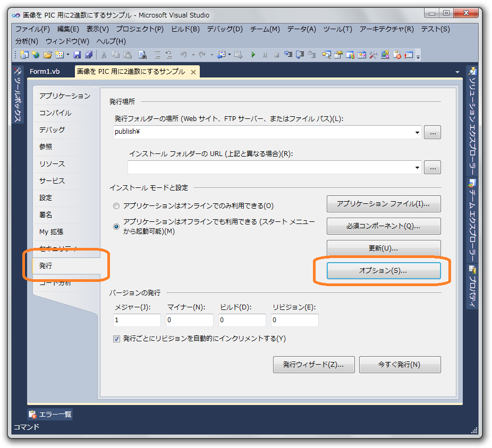
Task: Open the Undo history dropdown arrow
Action: (x=193, y=55)
